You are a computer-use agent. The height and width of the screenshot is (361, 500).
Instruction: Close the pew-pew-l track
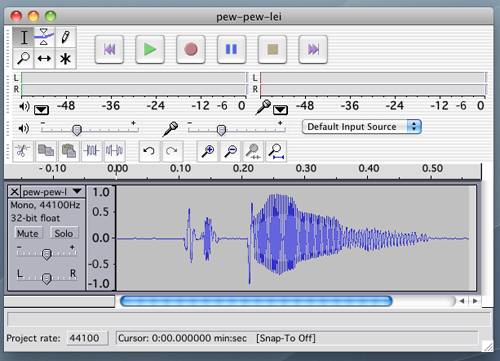[x=14, y=192]
